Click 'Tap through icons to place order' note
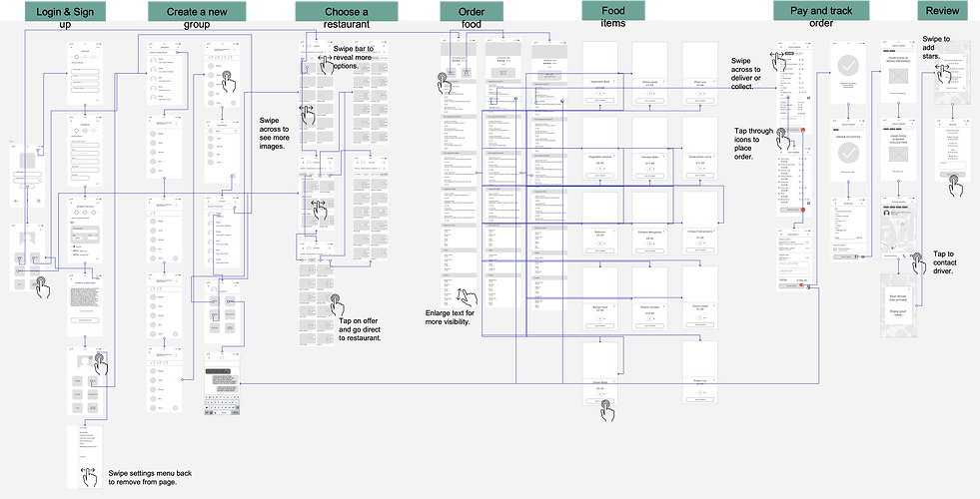Screen dimensions: 980x499 tap(754, 144)
